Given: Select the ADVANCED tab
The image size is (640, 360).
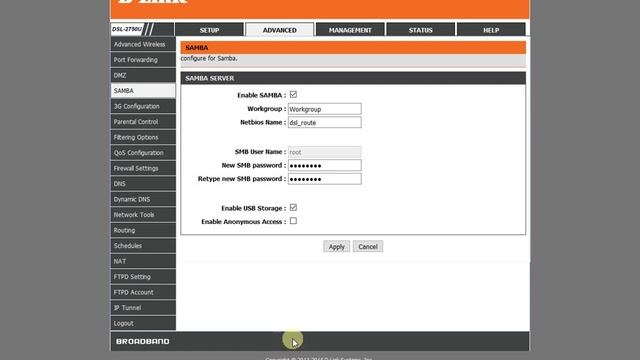Looking at the screenshot, I should [280, 30].
